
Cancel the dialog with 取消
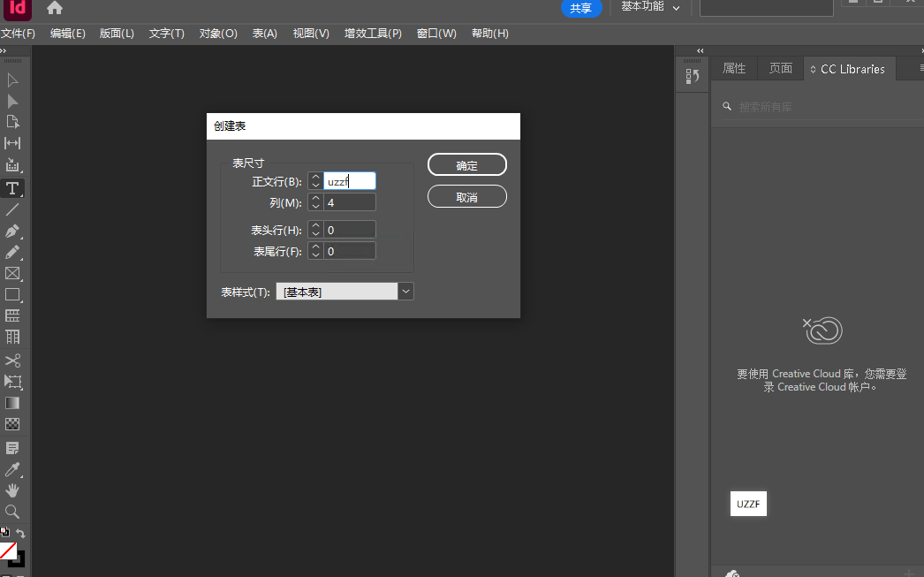tap(466, 197)
